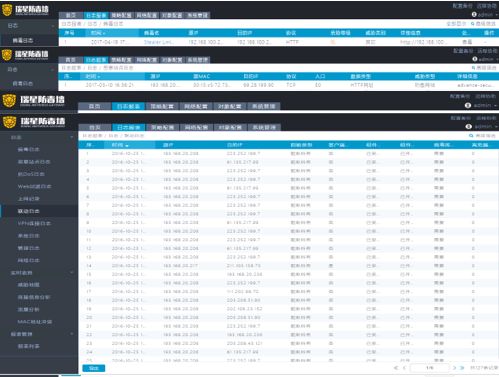
Task: Sort by the time column arrow
Action: pyautogui.click(x=127, y=146)
